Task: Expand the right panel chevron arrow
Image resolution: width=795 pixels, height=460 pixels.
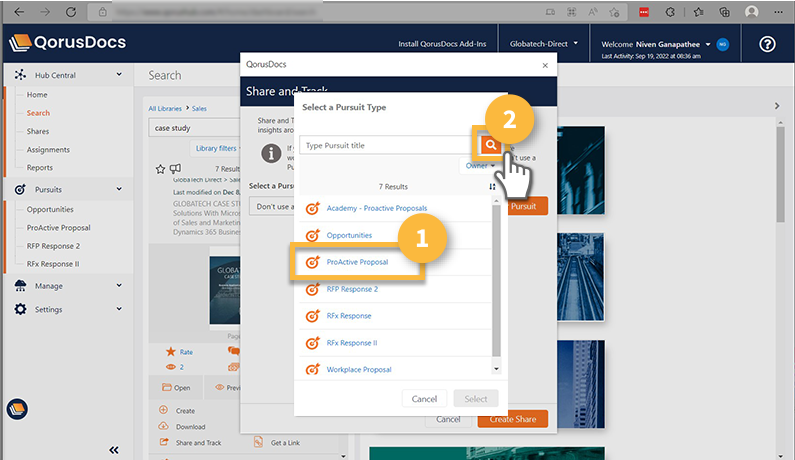Action: click(777, 106)
